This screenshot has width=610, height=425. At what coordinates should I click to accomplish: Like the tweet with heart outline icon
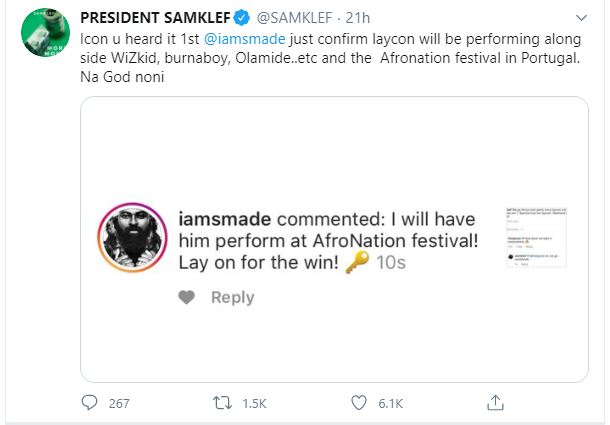coord(359,403)
